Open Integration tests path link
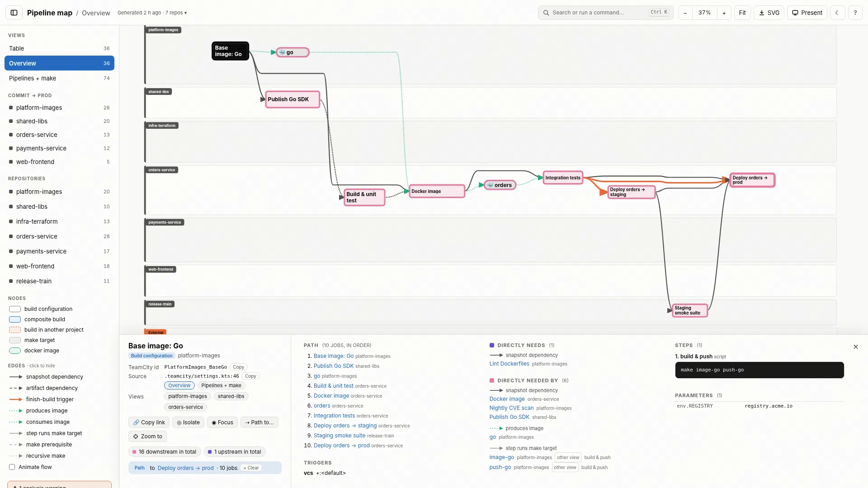868x488 pixels. click(334, 416)
